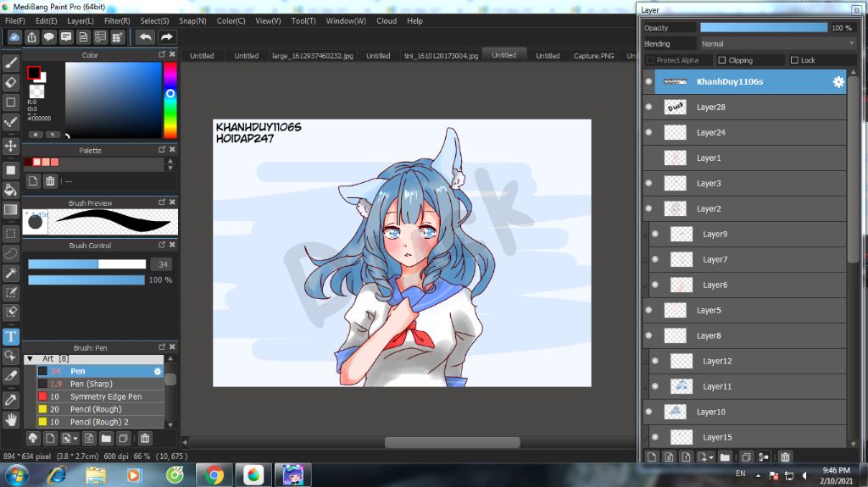Toggle visibility of Layer2
868x487 pixels.
point(648,208)
